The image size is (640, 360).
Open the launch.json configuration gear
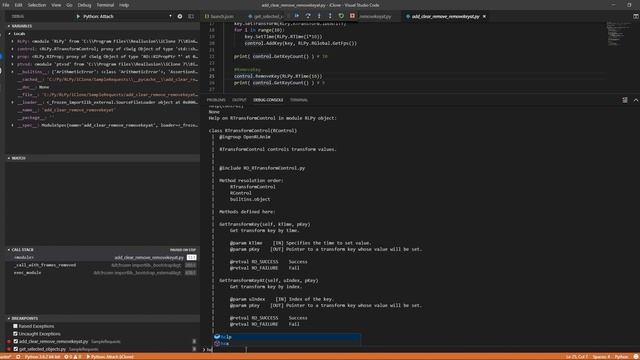[x=180, y=16]
